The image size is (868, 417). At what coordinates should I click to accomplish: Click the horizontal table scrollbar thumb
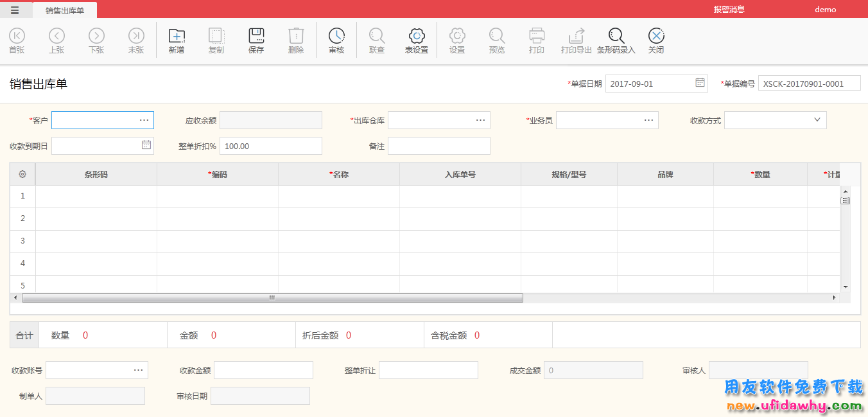tap(272, 298)
